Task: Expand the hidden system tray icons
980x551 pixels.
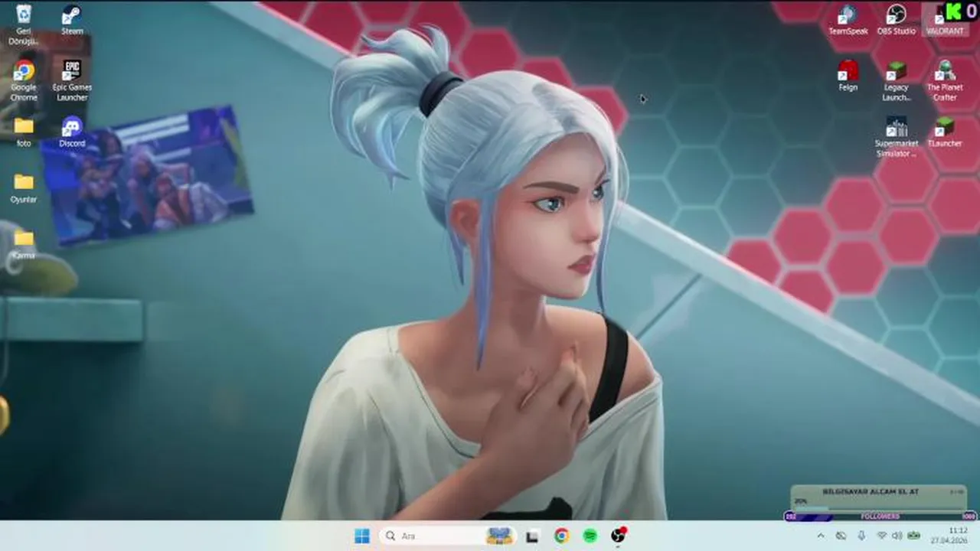Action: point(821,536)
